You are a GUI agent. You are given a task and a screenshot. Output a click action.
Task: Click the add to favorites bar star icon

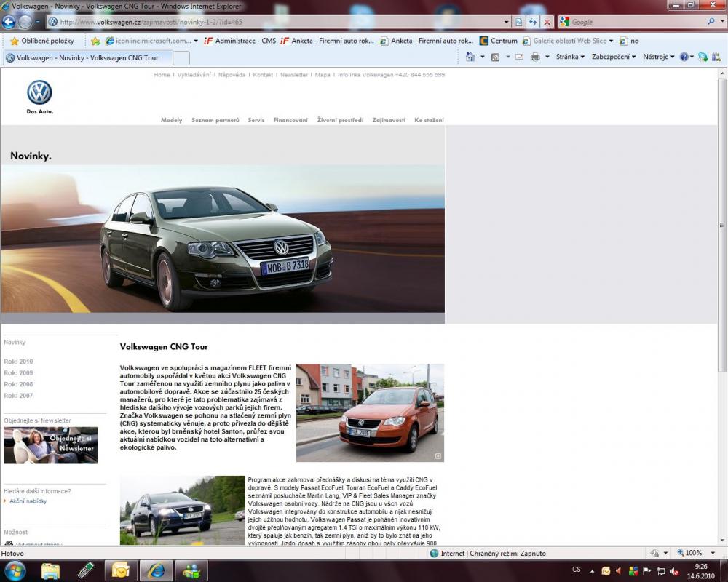coord(95,41)
